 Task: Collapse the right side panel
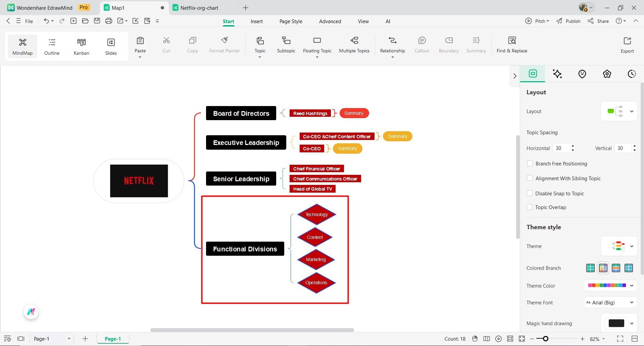pos(515,76)
